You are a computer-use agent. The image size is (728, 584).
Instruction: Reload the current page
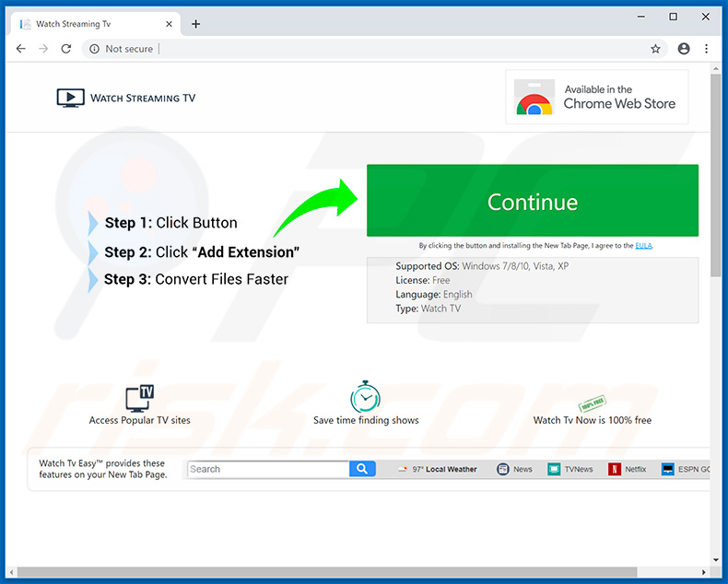tap(66, 49)
